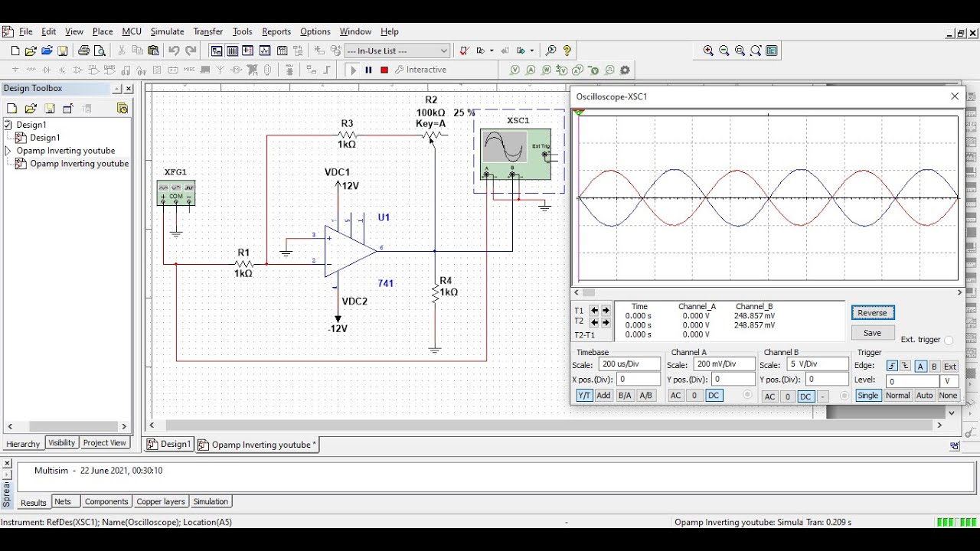
Task: Click the Zoom In magnifier
Action: [x=708, y=51]
